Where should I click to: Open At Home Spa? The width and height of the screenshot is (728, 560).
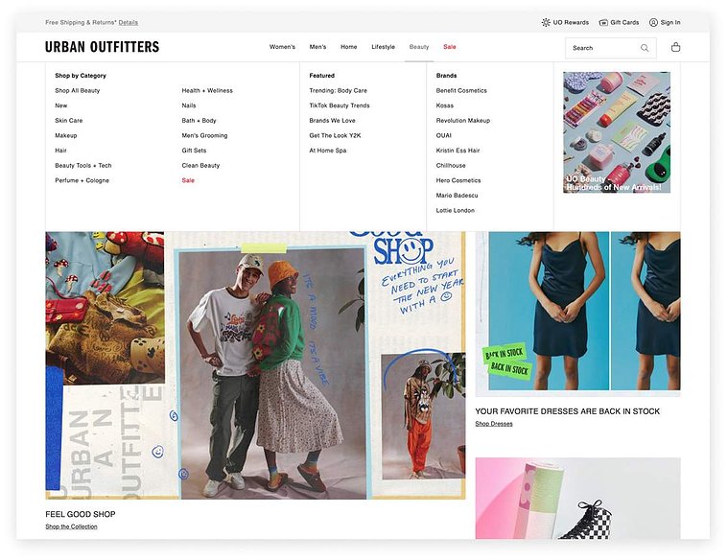(x=328, y=151)
